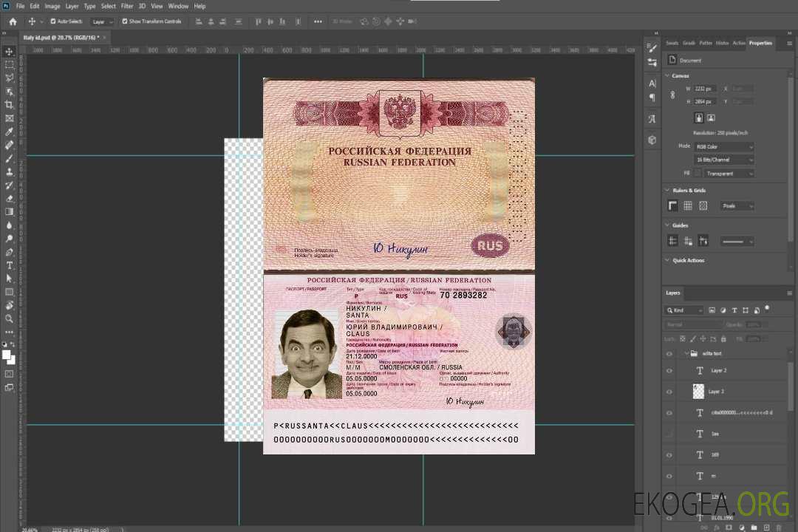Hide the Layer 2 checkerboard-thumbnail layer eye
Screen dimensions: 798x532
[x=669, y=392]
